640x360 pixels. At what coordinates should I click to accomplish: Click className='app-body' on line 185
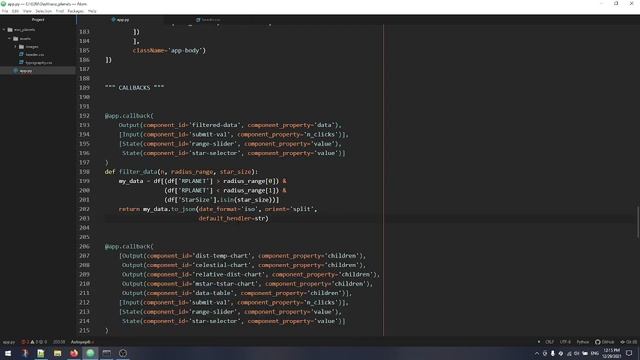click(169, 51)
